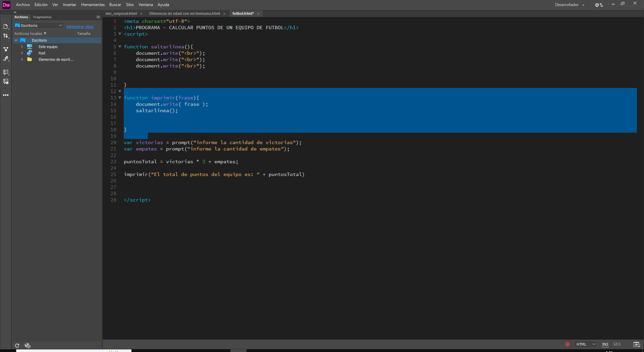Click the panel icon next to Refresh
Screen dimensions: 644x352
coord(28,345)
